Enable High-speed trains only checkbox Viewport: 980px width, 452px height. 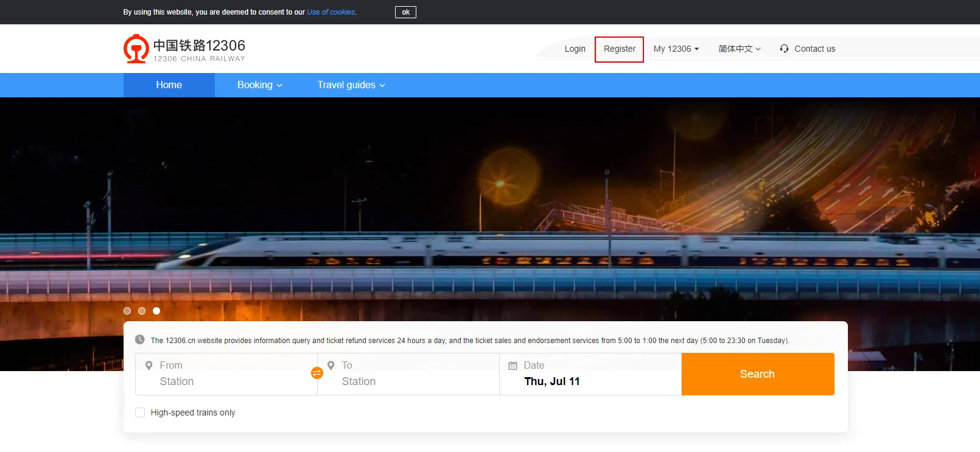click(140, 412)
